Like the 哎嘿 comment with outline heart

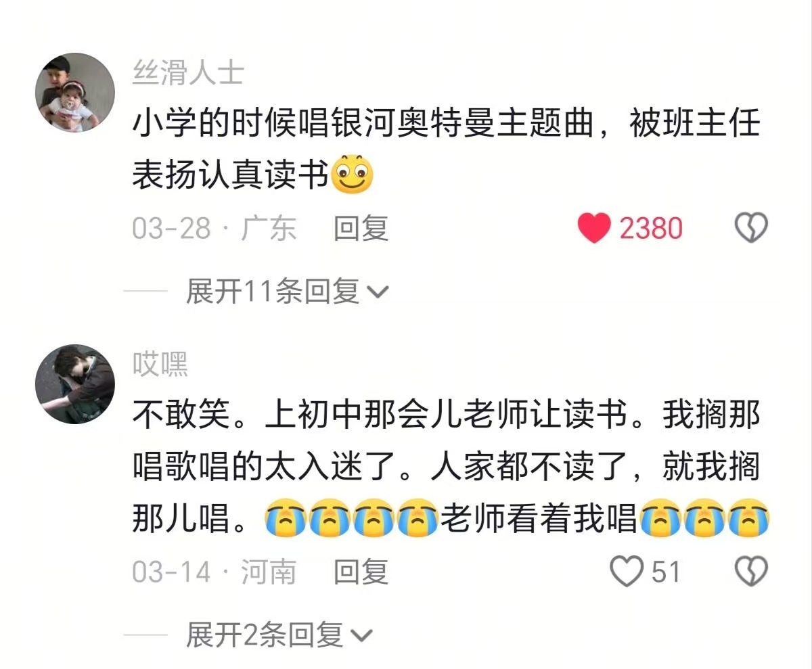click(x=627, y=572)
